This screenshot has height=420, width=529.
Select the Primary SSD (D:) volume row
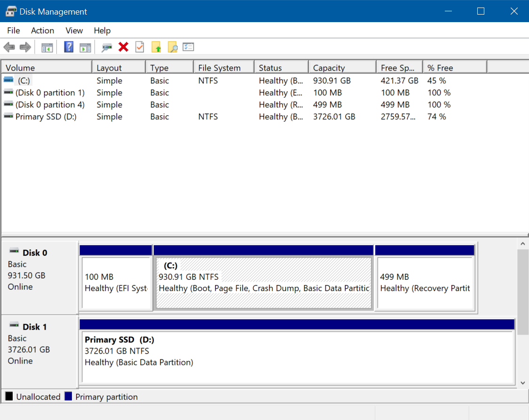pos(245,117)
